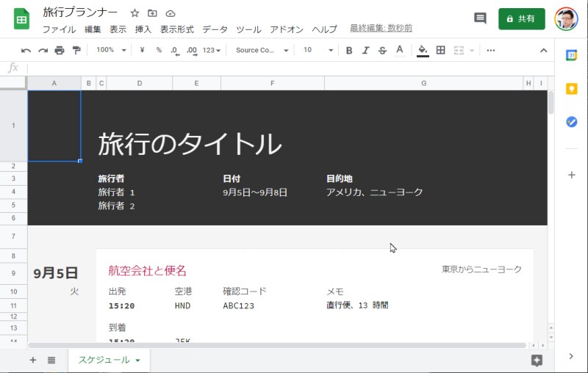The width and height of the screenshot is (588, 373).
Task: Check the cloud save status icon
Action: click(x=171, y=13)
